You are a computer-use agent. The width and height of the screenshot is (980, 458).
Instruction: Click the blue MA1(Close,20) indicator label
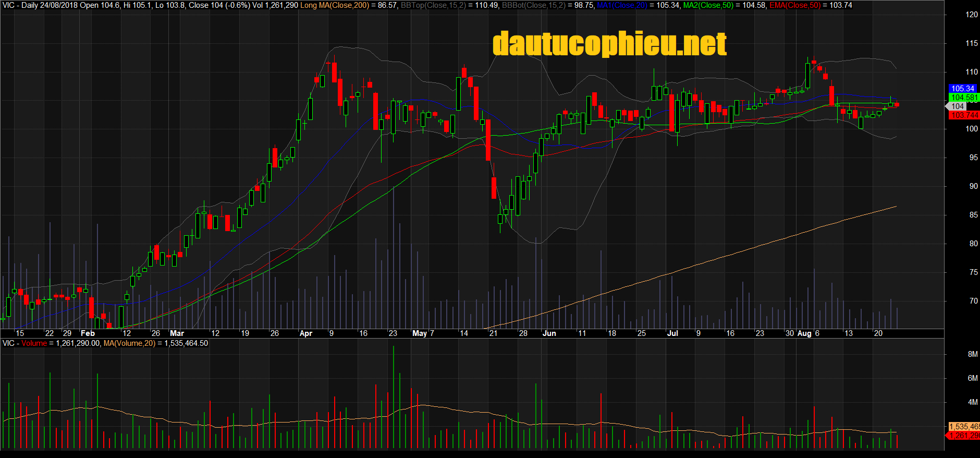pos(622,5)
